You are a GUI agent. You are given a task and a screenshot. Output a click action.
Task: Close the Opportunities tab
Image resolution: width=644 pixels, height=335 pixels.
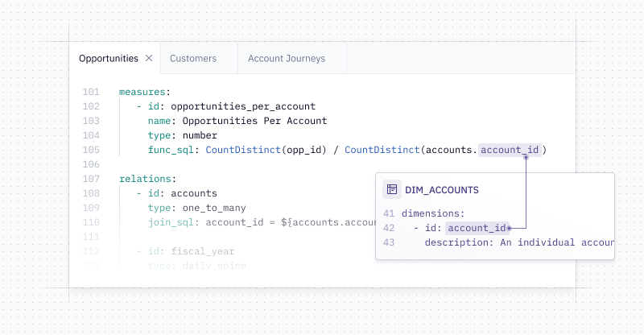149,58
